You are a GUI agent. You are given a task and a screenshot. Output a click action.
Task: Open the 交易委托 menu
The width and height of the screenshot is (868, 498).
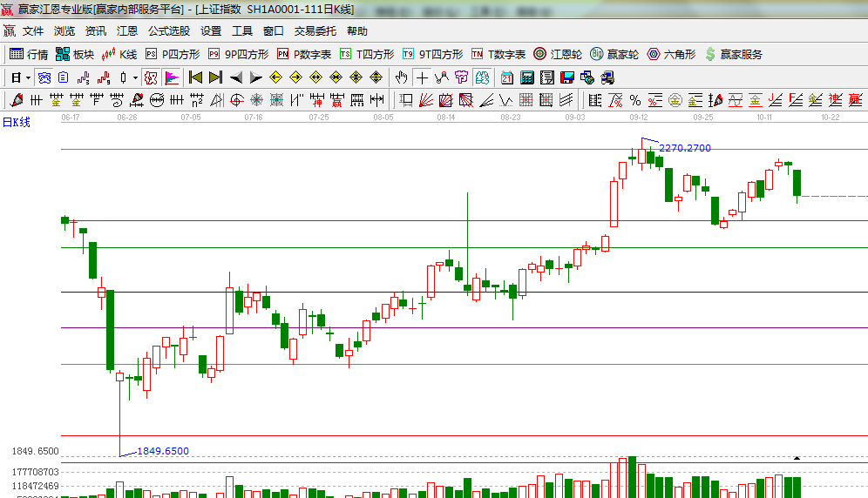(315, 31)
